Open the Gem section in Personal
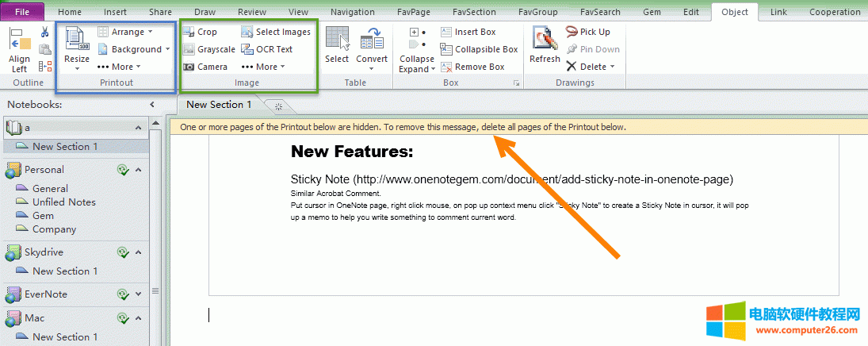868x346 pixels. [x=43, y=216]
